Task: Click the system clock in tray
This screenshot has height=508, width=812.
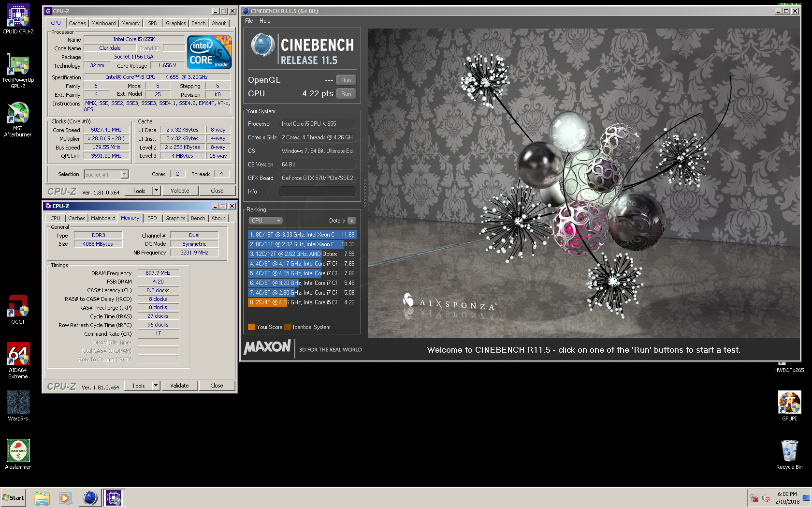Action: [x=787, y=498]
